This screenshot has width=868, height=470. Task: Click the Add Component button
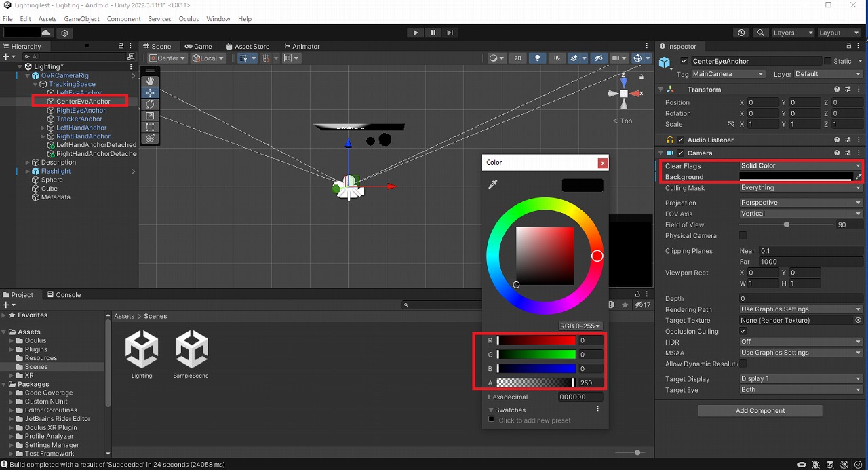(x=760, y=411)
